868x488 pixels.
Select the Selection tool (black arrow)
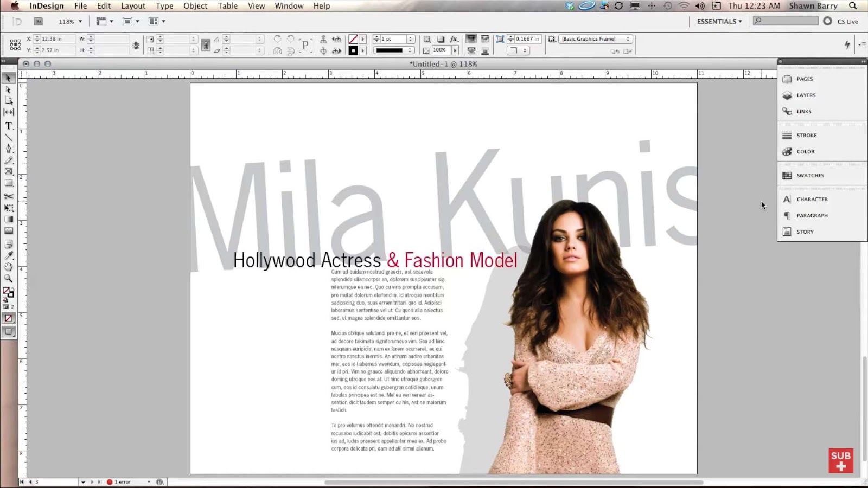pos(8,78)
